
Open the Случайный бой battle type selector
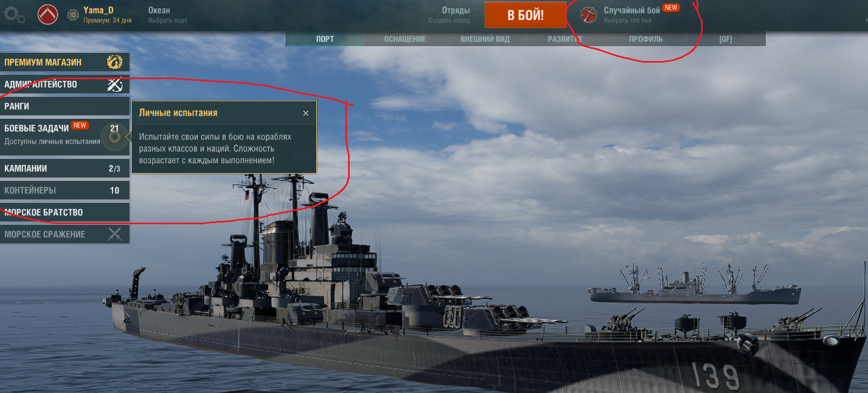pyautogui.click(x=630, y=15)
